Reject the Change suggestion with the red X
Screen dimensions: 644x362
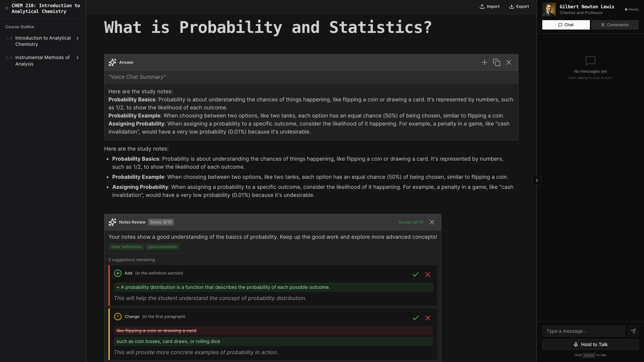point(428,318)
